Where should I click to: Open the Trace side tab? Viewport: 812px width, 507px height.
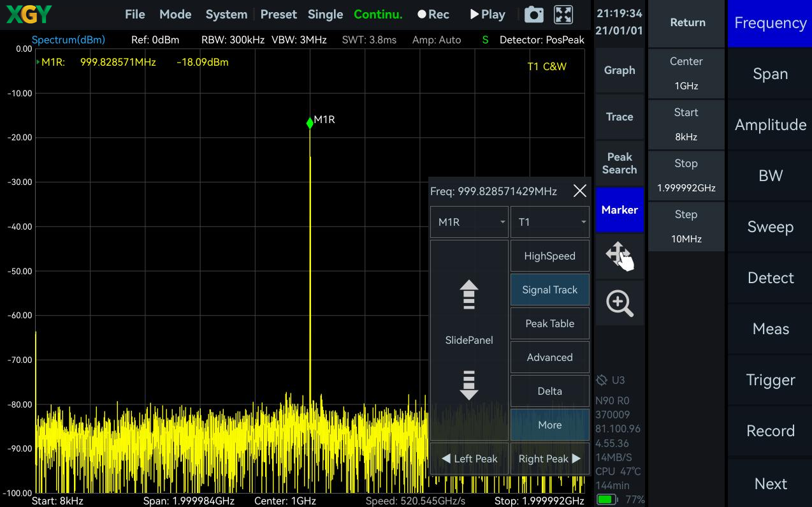click(x=620, y=117)
